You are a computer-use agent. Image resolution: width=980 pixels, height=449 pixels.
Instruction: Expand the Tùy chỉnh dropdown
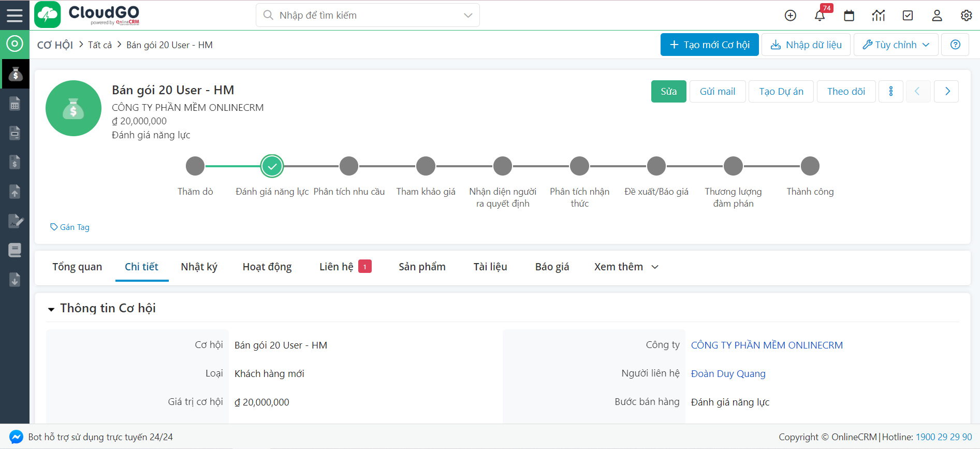click(x=896, y=45)
